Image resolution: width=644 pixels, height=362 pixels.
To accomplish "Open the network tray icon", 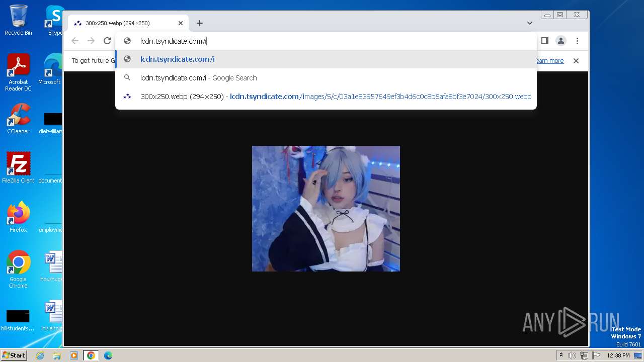I will [x=584, y=355].
